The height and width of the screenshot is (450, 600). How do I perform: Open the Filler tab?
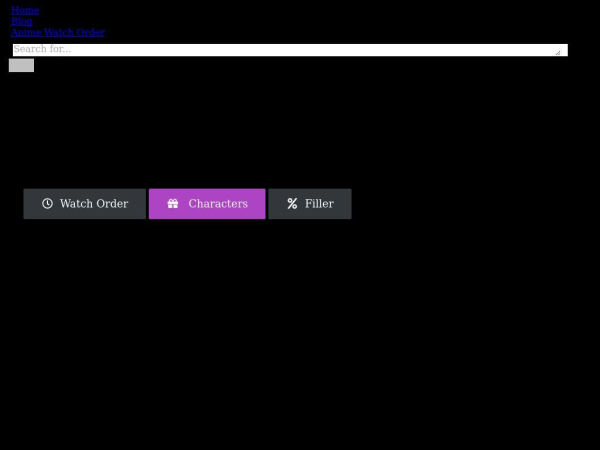tap(310, 204)
